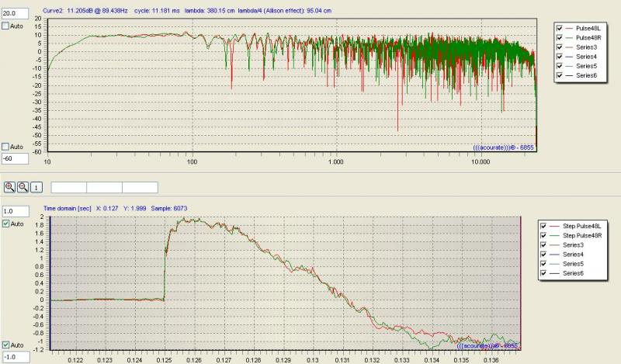The image size is (621, 364).
Task: Click the Pulse48L legend label
Action: click(x=588, y=28)
